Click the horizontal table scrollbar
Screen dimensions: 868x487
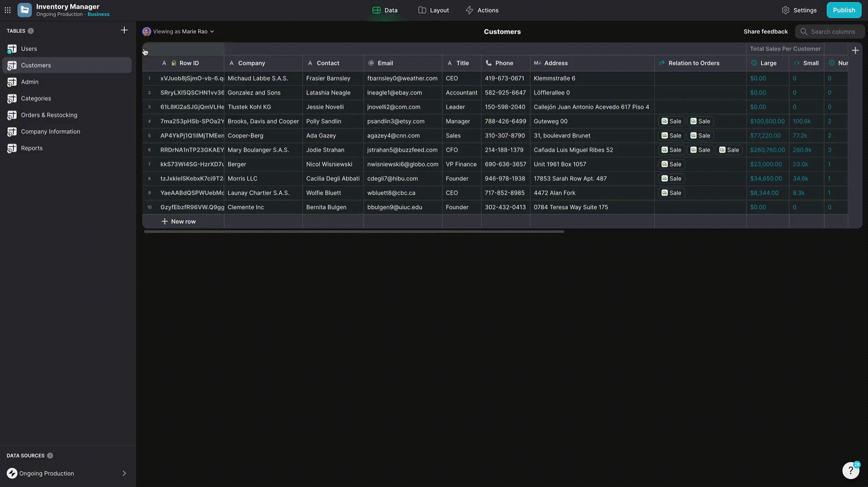tap(354, 231)
